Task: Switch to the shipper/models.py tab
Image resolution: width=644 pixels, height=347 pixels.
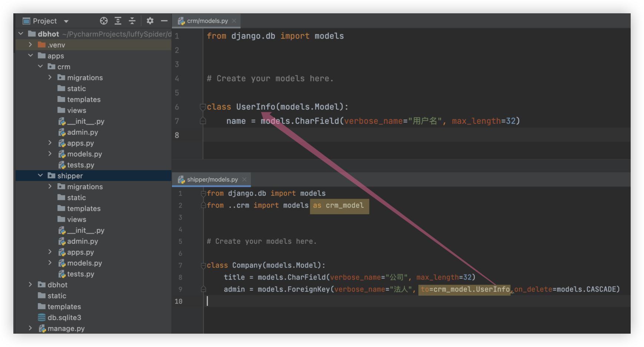Action: (x=212, y=179)
